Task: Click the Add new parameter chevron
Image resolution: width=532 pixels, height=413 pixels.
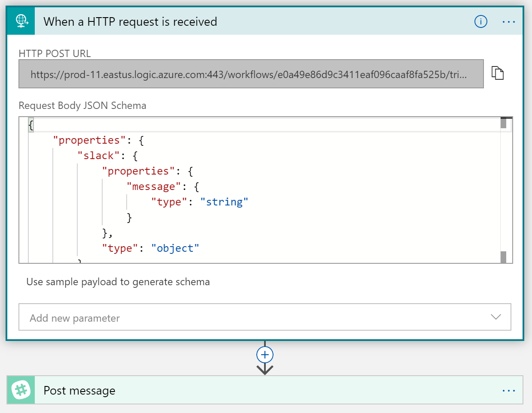Action: pyautogui.click(x=496, y=317)
